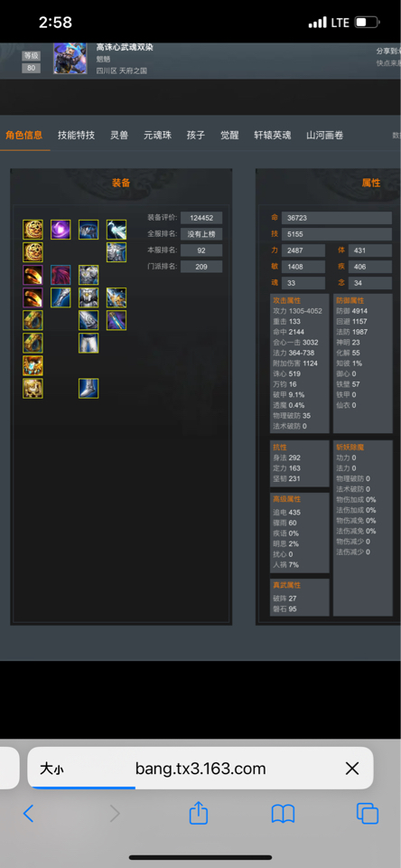Switch to the 技能特技 tab
The width and height of the screenshot is (401, 868).
(77, 135)
